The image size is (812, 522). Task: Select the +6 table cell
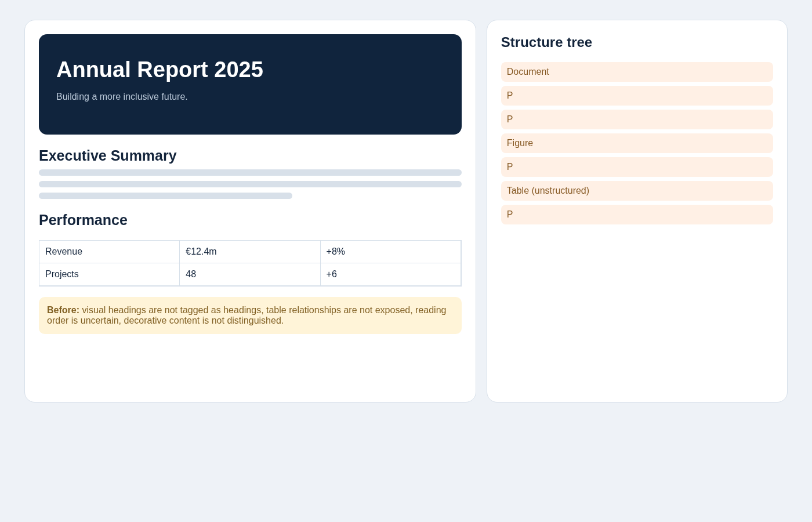[390, 274]
